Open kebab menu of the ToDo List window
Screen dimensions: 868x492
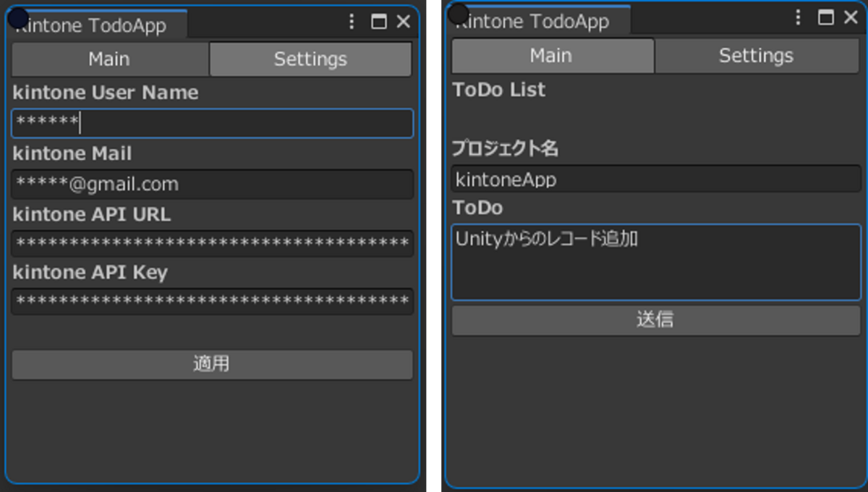click(799, 18)
